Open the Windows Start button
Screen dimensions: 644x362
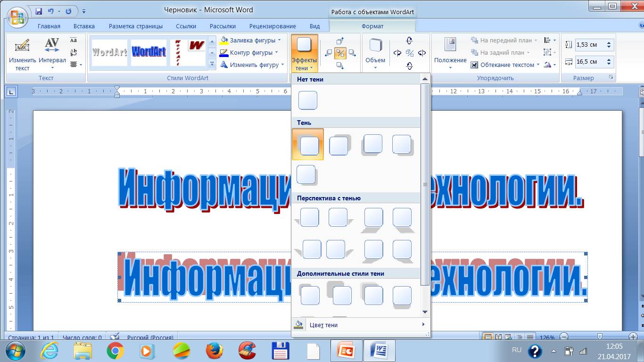[x=15, y=351]
